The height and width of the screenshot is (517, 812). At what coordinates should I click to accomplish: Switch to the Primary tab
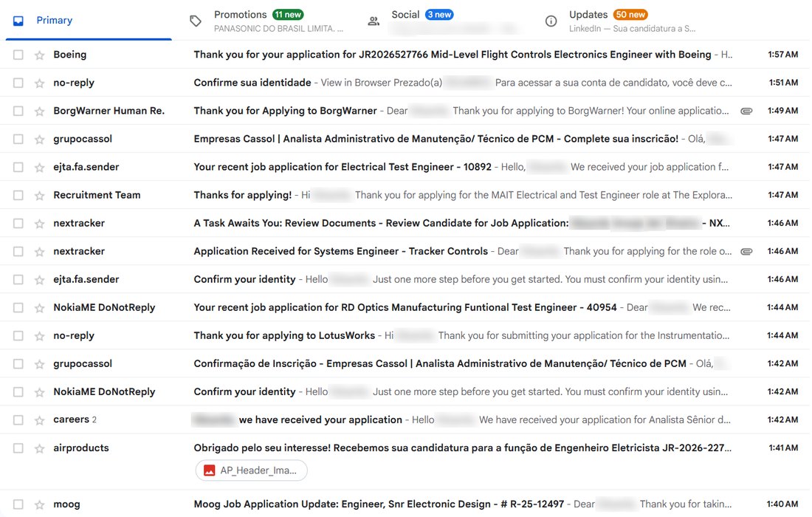point(89,21)
